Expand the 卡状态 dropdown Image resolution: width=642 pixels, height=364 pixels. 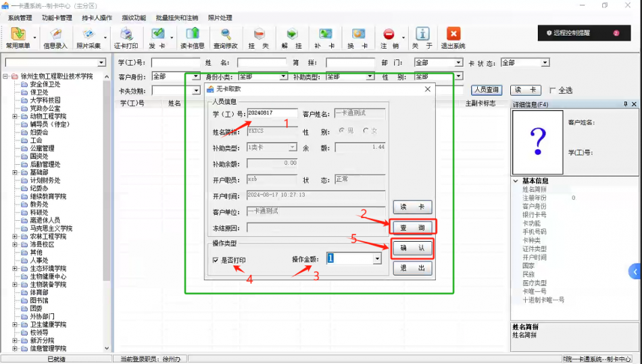tap(545, 63)
